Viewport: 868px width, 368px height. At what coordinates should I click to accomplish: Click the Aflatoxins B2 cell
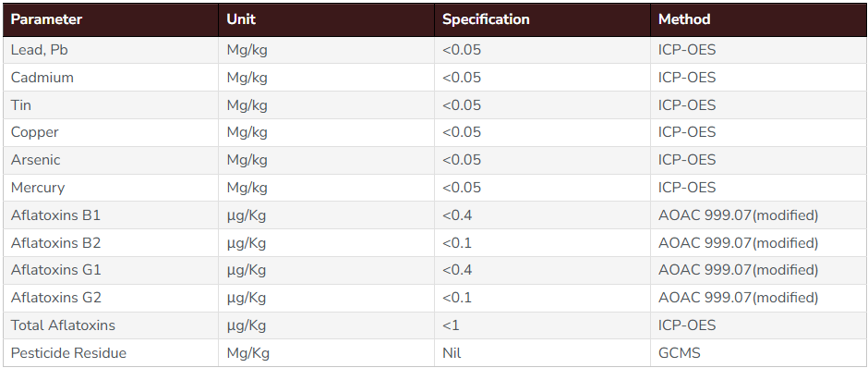[x=111, y=243]
